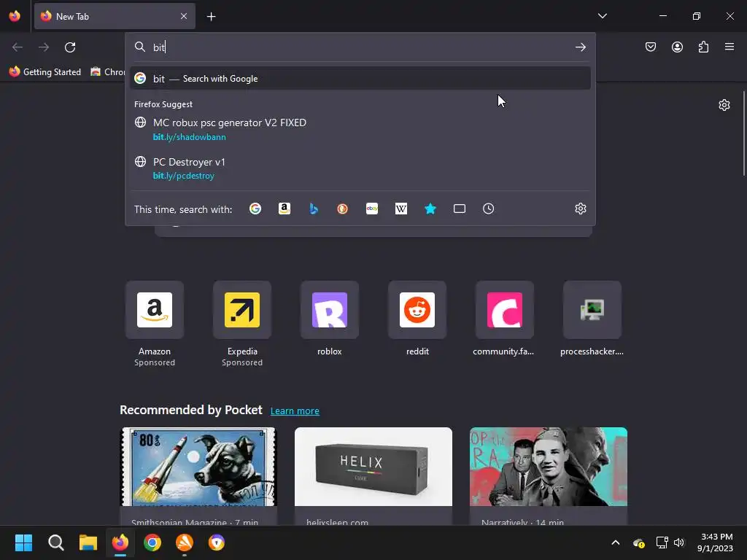This screenshot has height=560, width=747.
Task: Open search settings gear in dropdown
Action: 580,209
